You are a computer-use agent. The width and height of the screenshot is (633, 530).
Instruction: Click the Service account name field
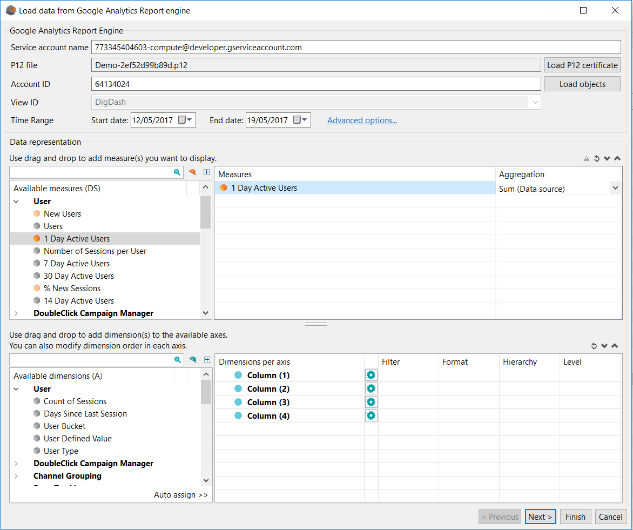pos(356,47)
